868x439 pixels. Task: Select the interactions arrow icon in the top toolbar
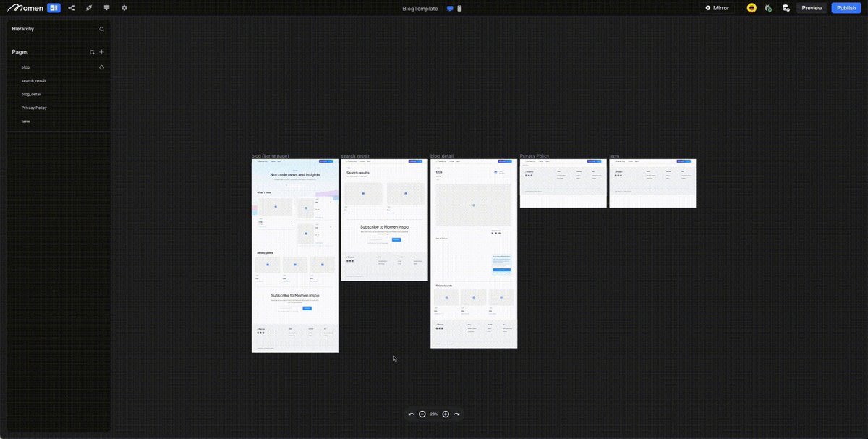[88, 7]
